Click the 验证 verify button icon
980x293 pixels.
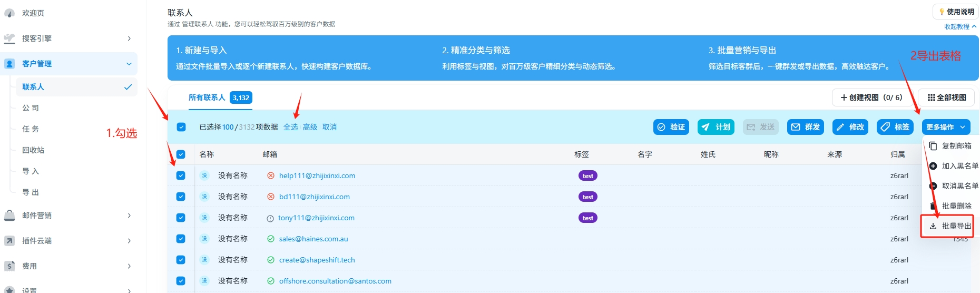click(661, 127)
